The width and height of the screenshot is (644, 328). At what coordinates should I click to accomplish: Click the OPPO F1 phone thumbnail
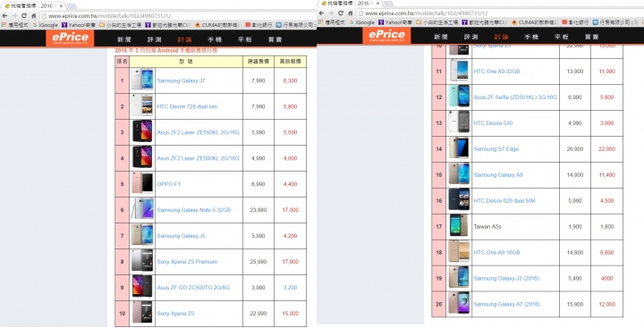(x=142, y=183)
